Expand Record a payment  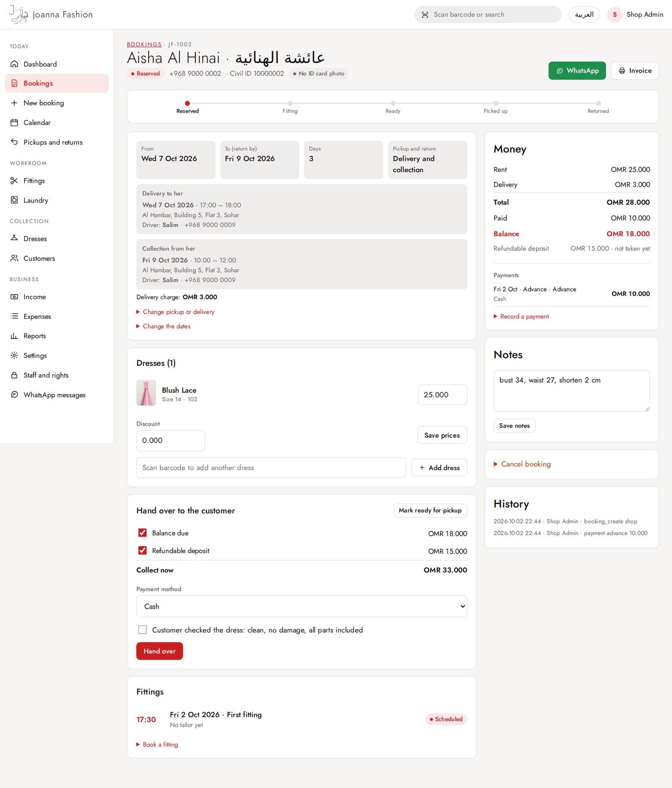click(521, 316)
